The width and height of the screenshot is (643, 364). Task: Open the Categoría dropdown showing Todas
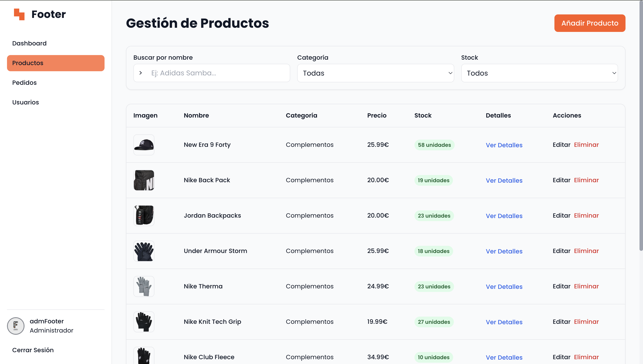coord(375,73)
